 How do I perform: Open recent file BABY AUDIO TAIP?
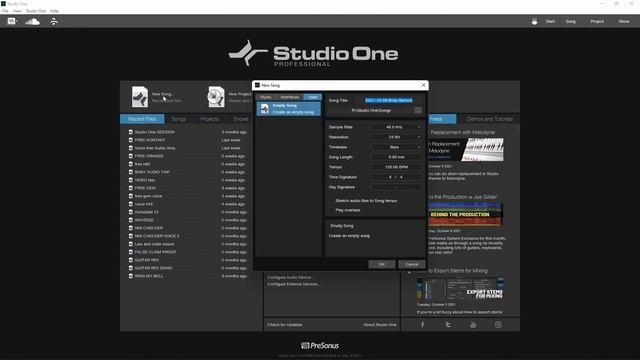point(152,172)
